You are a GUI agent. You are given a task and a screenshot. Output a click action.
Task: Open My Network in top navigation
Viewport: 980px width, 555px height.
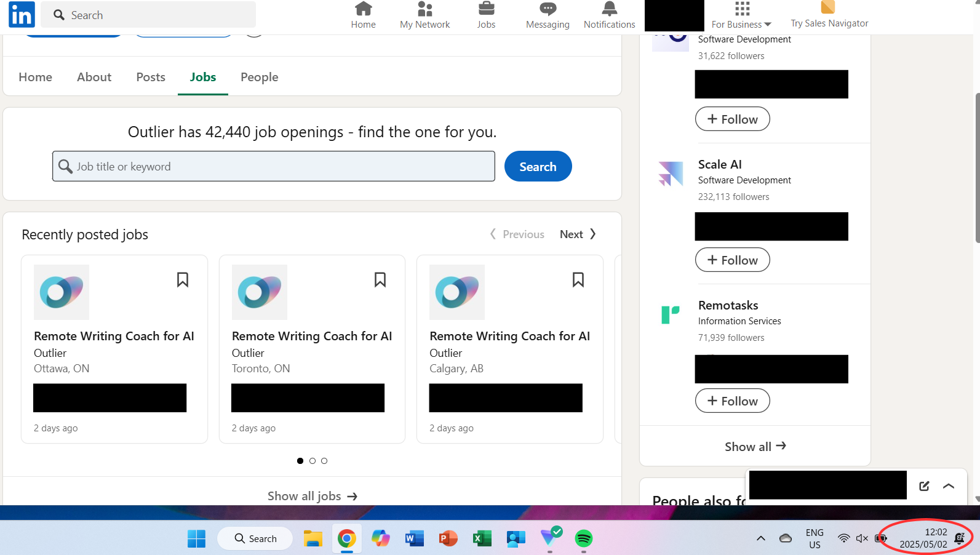click(424, 15)
